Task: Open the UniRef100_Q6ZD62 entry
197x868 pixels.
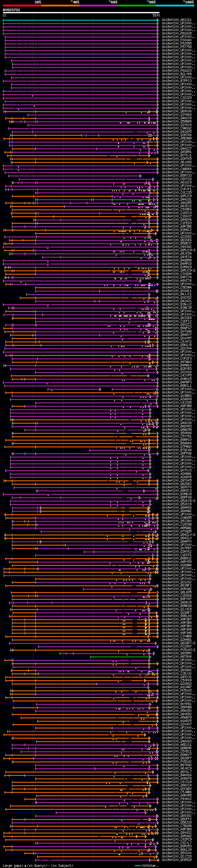Action: 177,484
